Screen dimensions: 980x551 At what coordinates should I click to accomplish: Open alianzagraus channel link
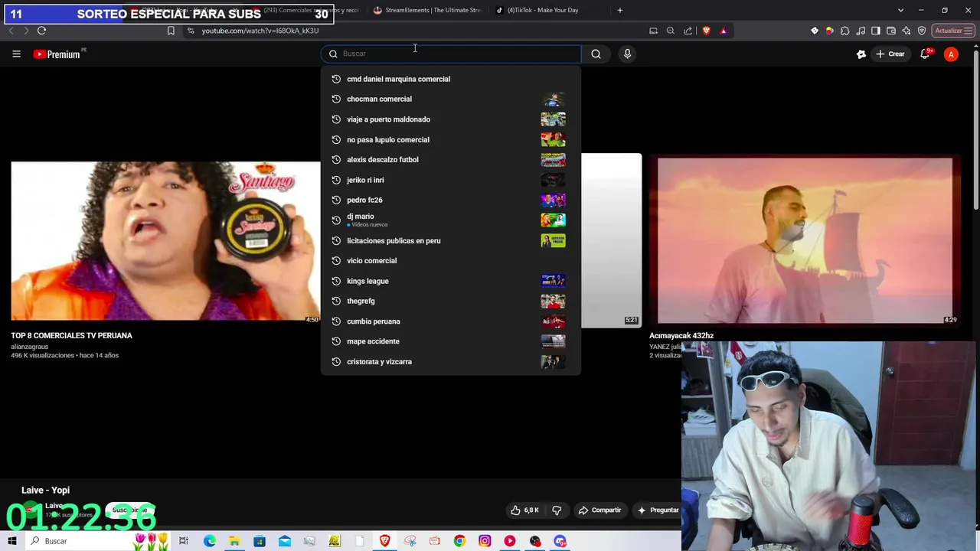click(x=30, y=347)
